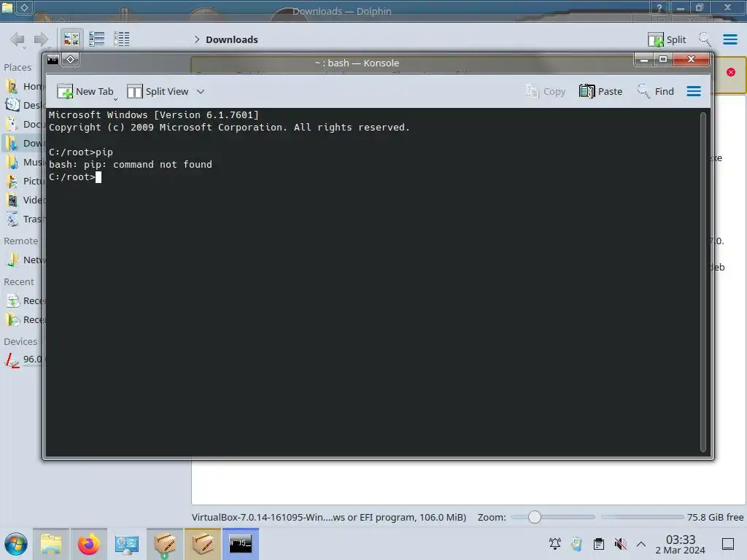Click Split button in Dolphin toolbar
The height and width of the screenshot is (560, 747).
[667, 39]
